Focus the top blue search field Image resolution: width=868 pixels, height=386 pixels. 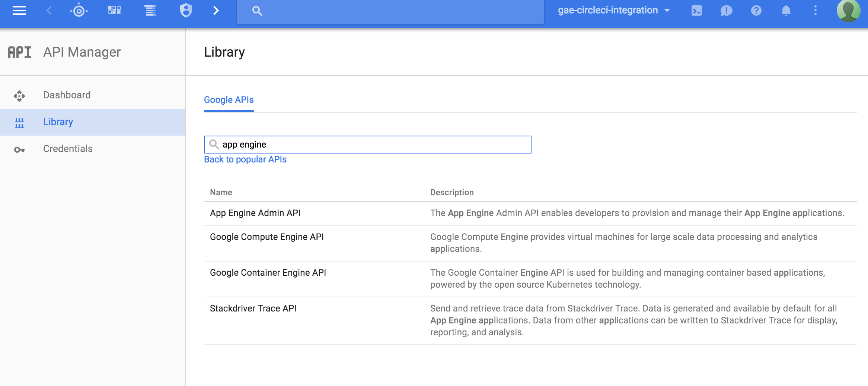390,12
